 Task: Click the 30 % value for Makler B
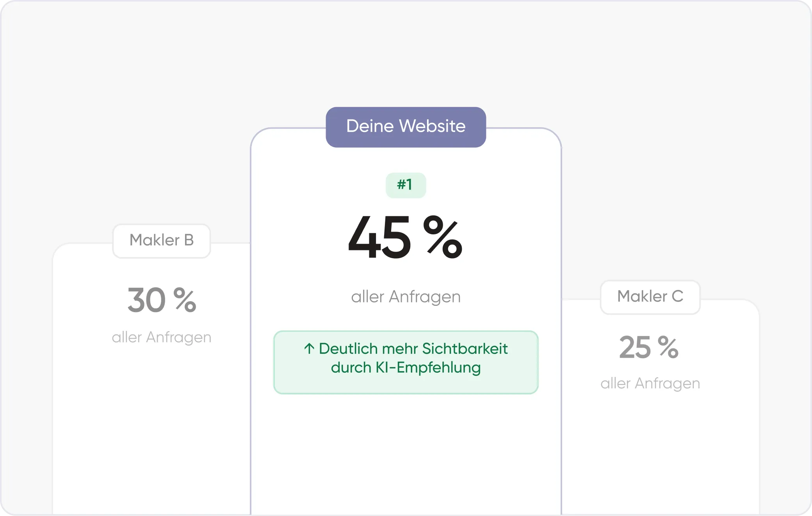[x=162, y=300]
